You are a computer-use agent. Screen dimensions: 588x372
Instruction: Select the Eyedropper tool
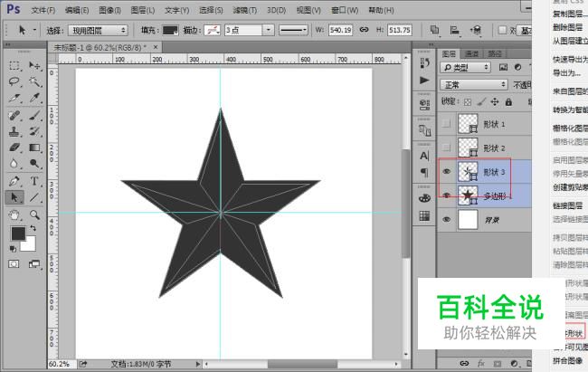pyautogui.click(x=34, y=98)
